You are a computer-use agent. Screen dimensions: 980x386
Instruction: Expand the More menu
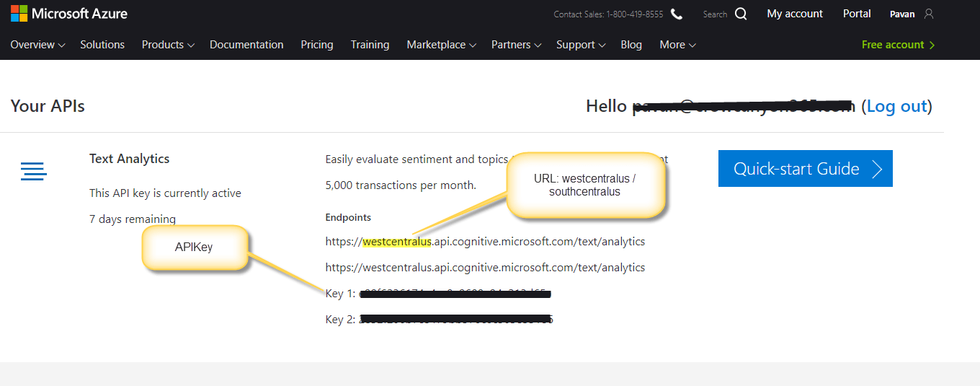(677, 45)
